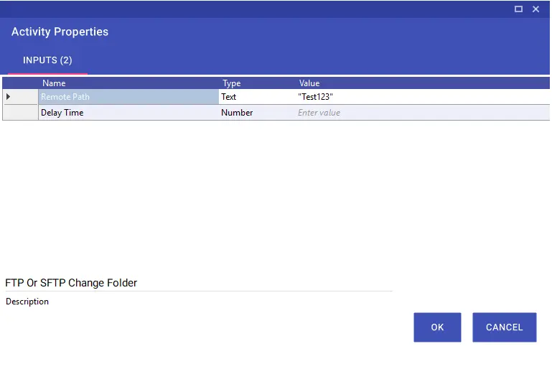Viewport: 552px width, 392px height.
Task: Click the Text type cell
Action: click(x=258, y=97)
